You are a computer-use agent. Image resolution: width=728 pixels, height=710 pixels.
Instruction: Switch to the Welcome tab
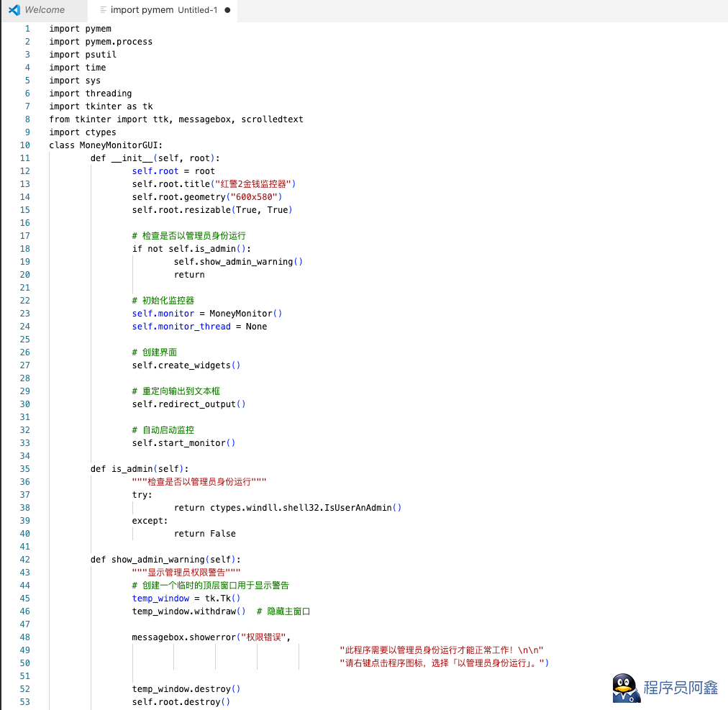(44, 10)
